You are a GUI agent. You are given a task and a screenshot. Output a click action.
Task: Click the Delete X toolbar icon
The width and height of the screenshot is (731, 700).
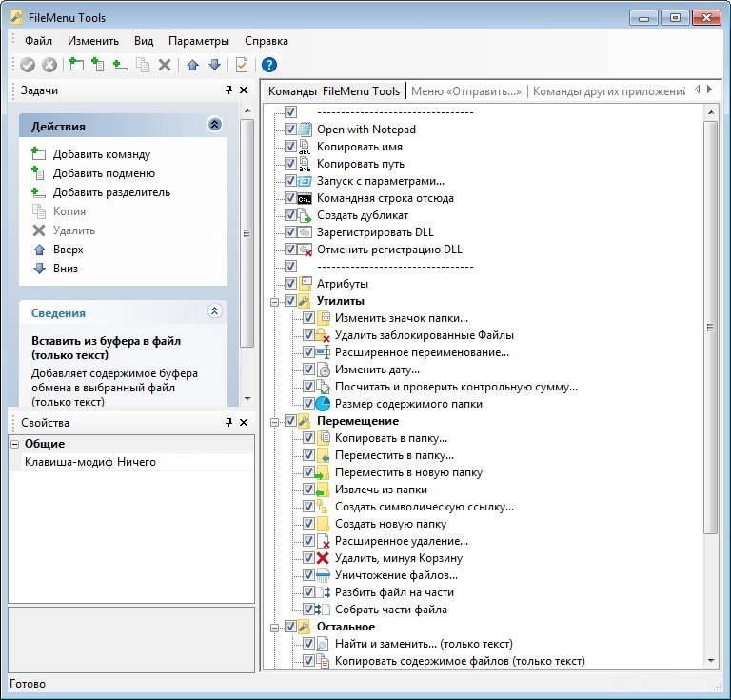(164, 65)
